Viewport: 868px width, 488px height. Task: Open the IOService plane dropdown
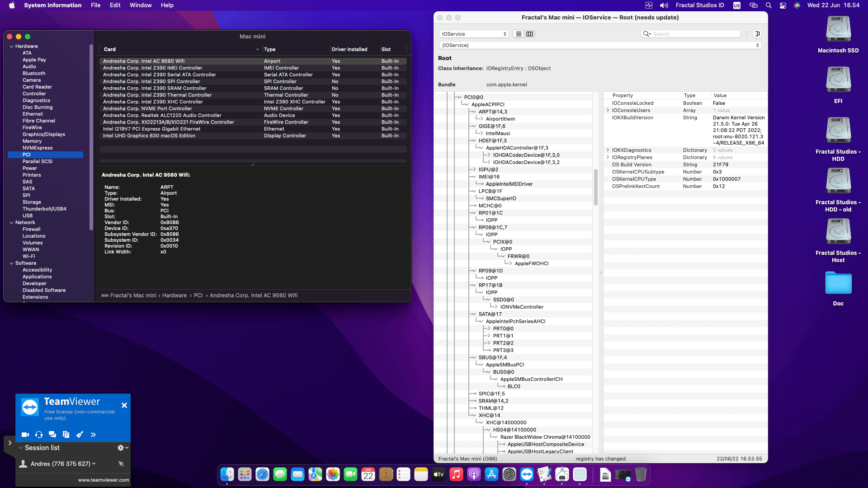point(474,34)
